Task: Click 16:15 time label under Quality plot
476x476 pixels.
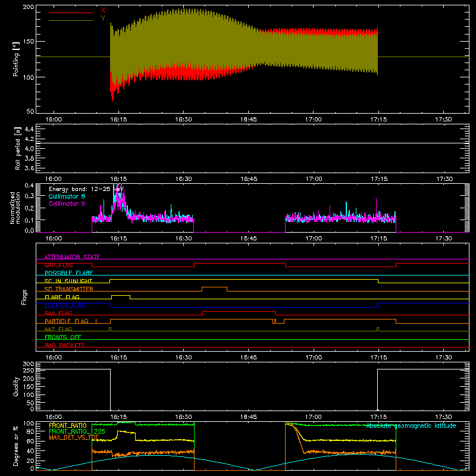Action: [x=118, y=417]
